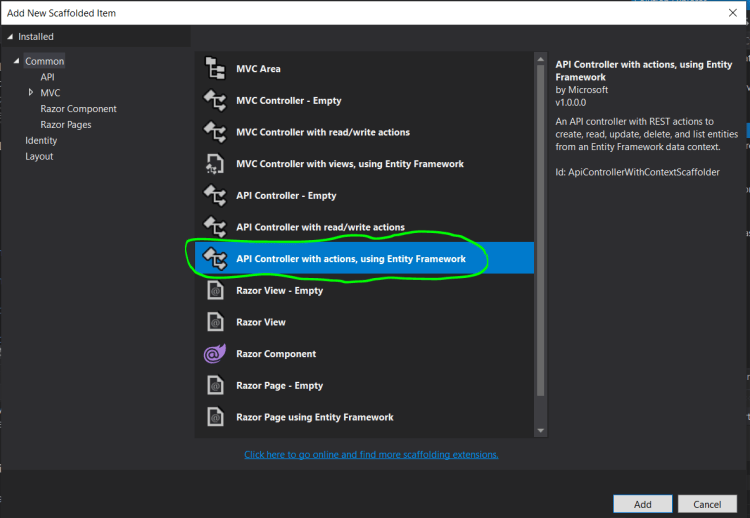Click icon for API Controller with actions, using Entity Framework
750x518 pixels.
[215, 258]
